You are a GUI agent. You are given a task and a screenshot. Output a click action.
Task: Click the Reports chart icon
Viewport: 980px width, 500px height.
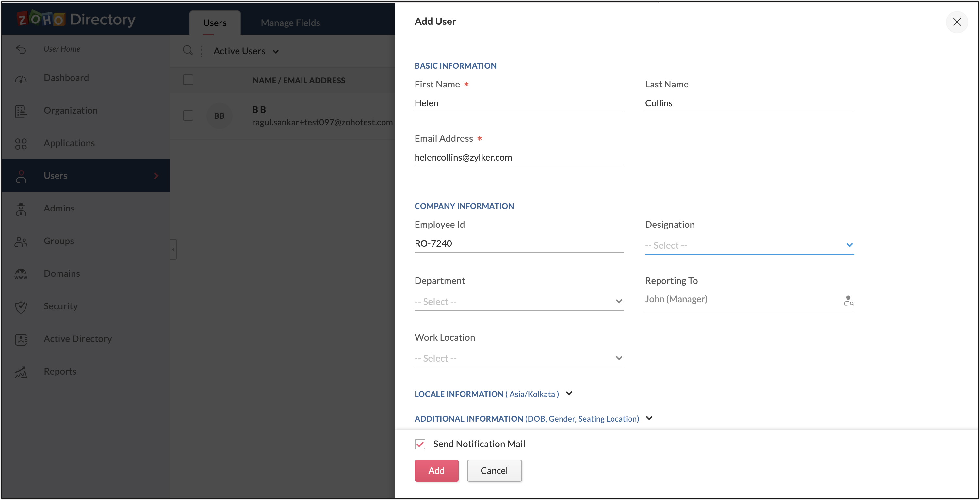click(21, 372)
